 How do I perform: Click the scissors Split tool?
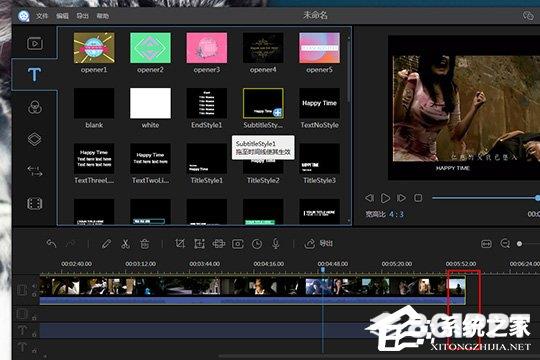125,244
